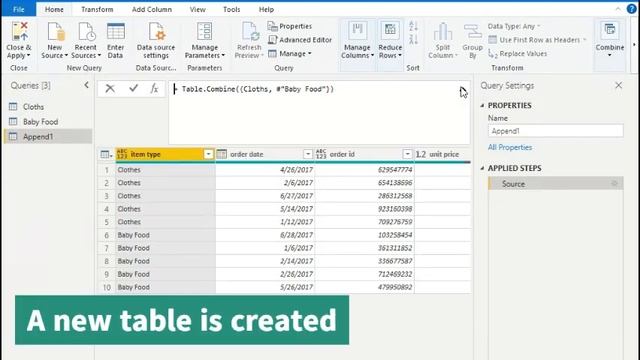
Task: Select the Cloths query
Action: tap(48, 107)
